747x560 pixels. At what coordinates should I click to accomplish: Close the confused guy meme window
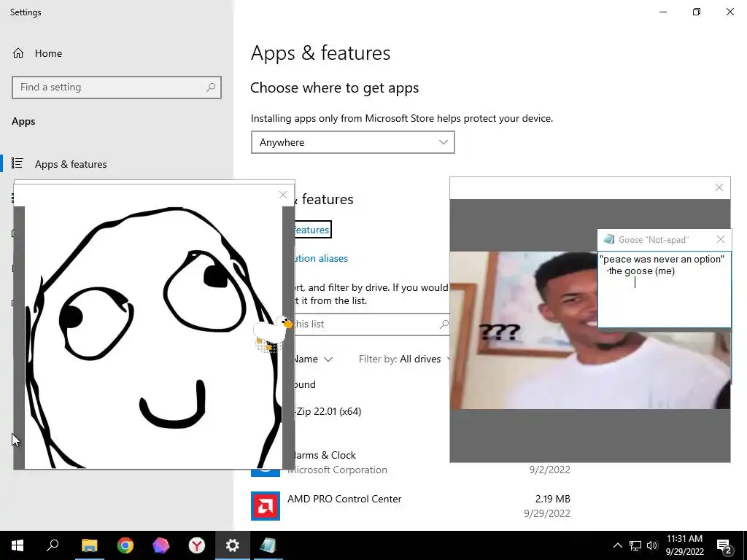(x=719, y=187)
